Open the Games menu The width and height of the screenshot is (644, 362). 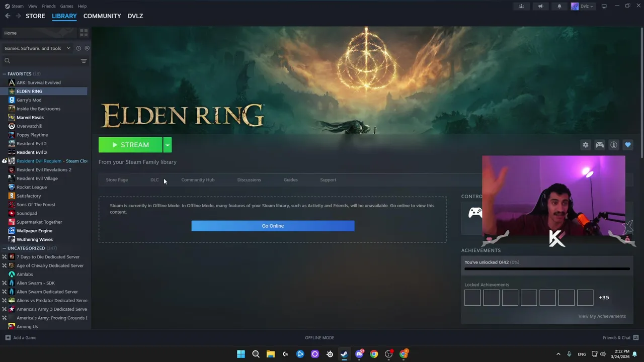point(66,6)
